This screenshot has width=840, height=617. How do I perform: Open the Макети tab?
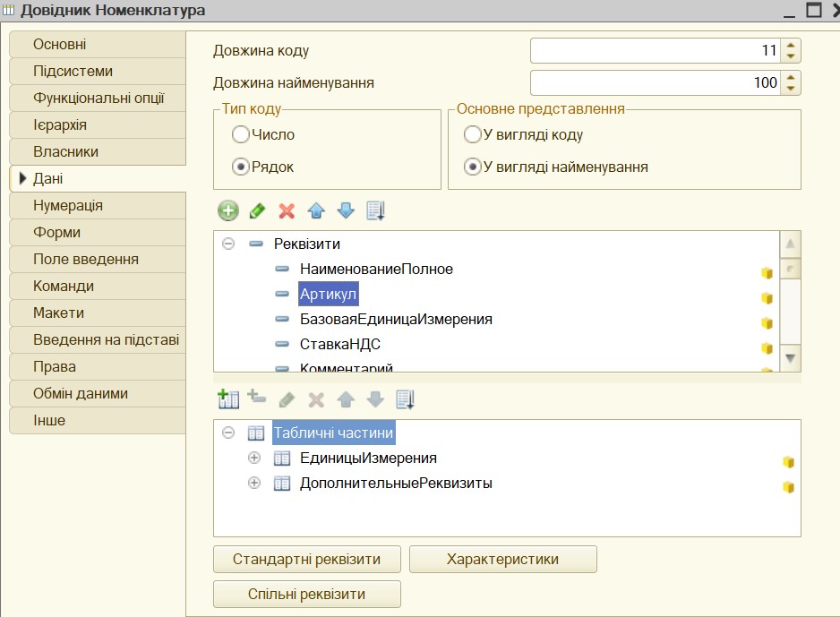pos(98,313)
